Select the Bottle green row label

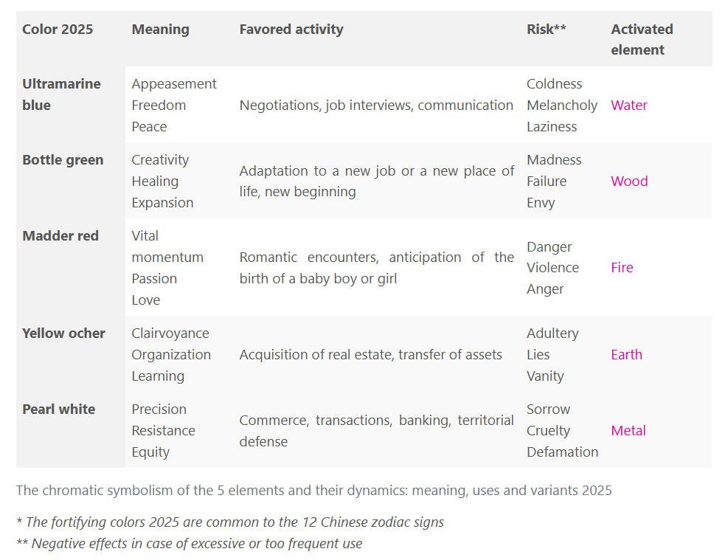(63, 159)
